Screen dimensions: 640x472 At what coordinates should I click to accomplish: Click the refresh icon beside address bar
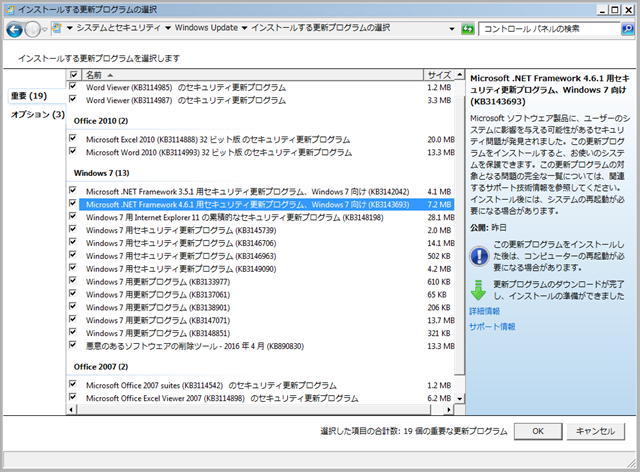click(x=468, y=29)
